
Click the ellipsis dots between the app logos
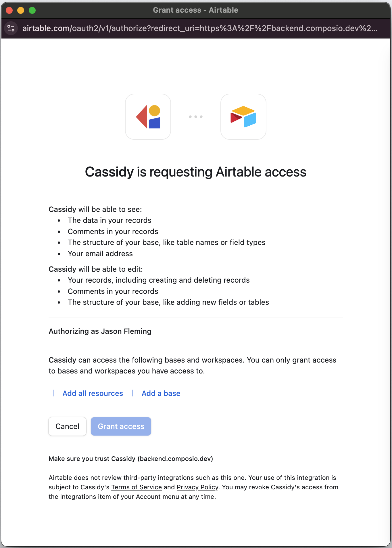point(195,117)
